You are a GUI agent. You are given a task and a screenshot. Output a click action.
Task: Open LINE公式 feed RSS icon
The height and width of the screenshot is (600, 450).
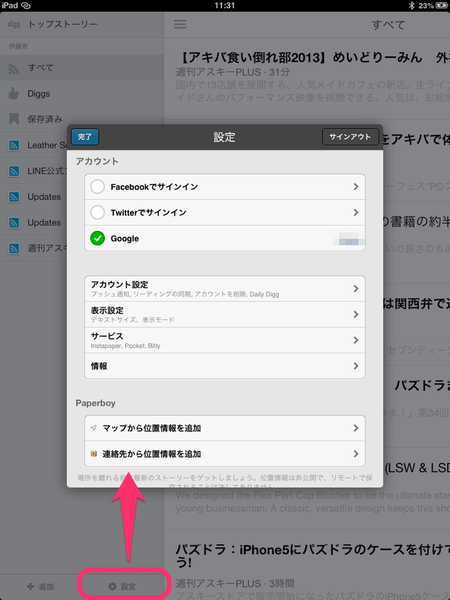(x=14, y=171)
